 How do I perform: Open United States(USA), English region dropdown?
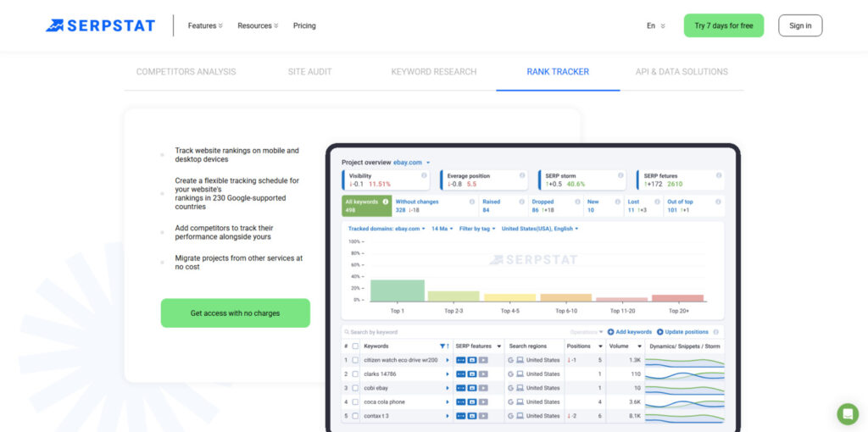tap(540, 229)
